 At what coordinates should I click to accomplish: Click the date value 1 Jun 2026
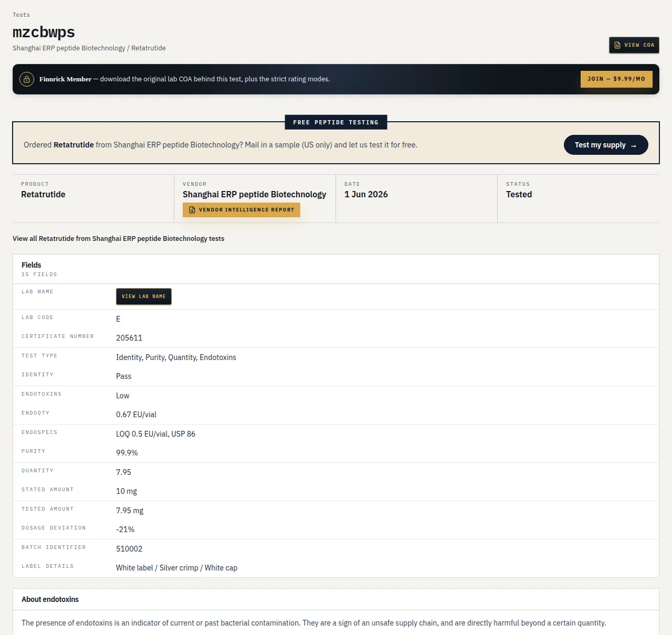(x=366, y=194)
